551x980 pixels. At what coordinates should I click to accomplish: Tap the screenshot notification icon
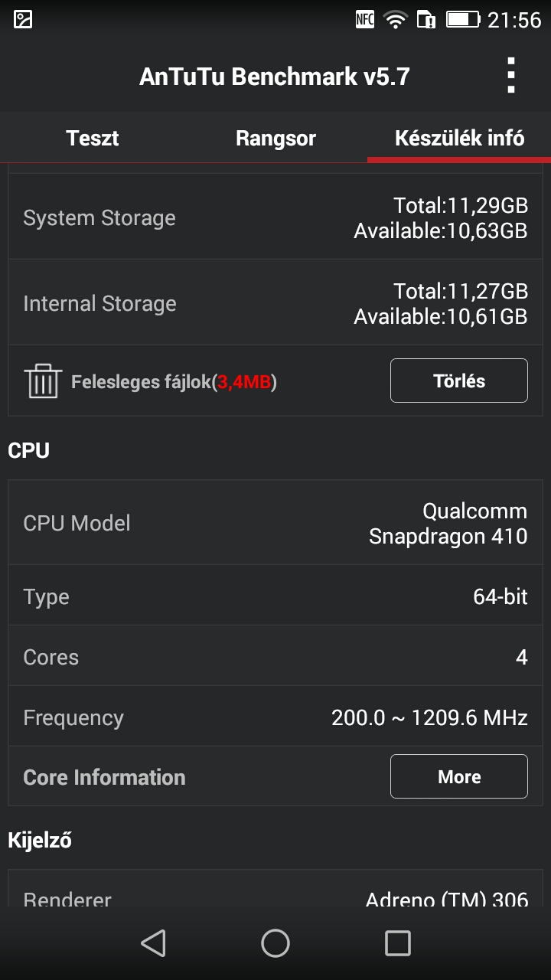click(23, 20)
